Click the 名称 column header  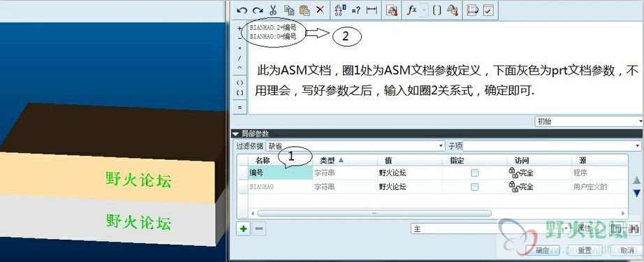coord(263,160)
